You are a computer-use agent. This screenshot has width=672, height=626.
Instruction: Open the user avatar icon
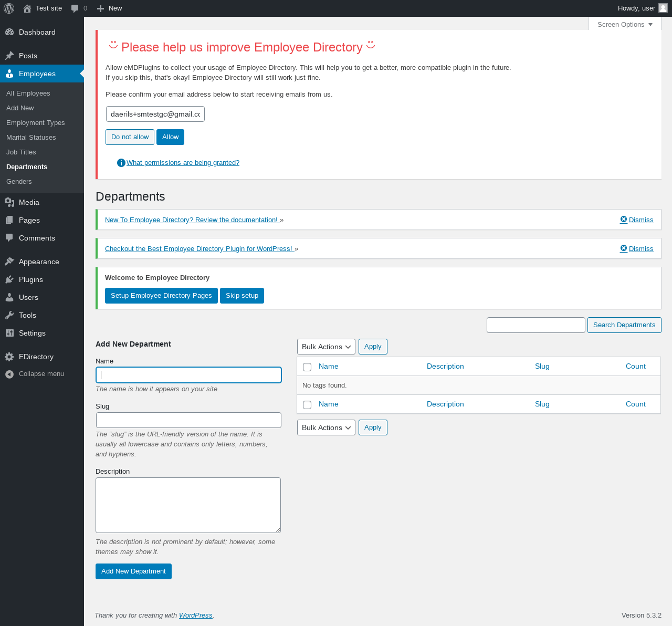click(x=663, y=8)
